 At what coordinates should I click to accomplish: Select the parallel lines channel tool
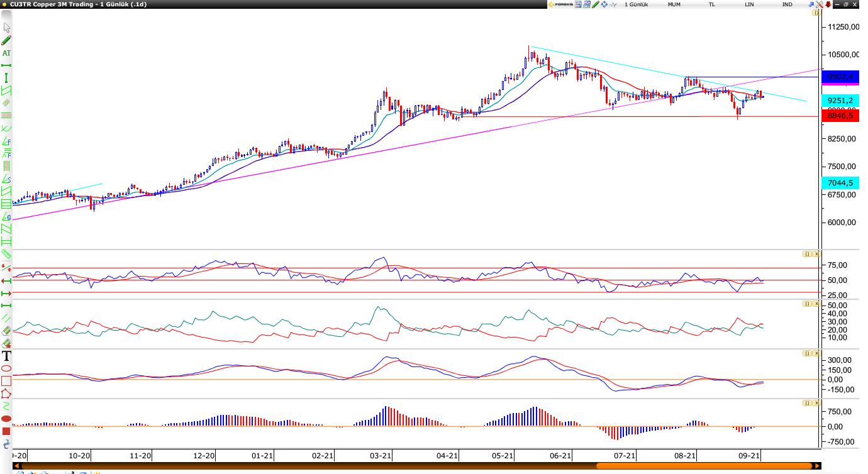[x=7, y=318]
